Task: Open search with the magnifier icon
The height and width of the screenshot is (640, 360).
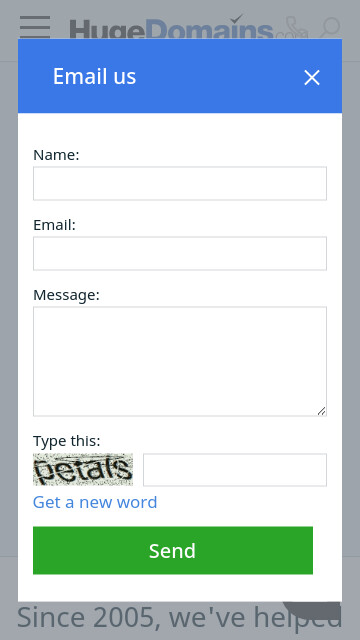Action: [x=330, y=27]
